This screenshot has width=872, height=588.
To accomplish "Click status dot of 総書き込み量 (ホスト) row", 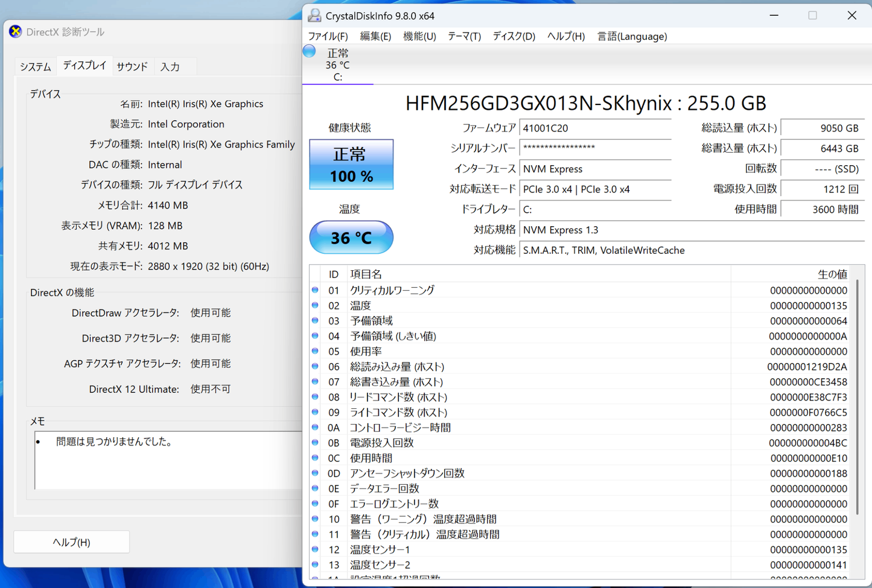I will tap(315, 382).
